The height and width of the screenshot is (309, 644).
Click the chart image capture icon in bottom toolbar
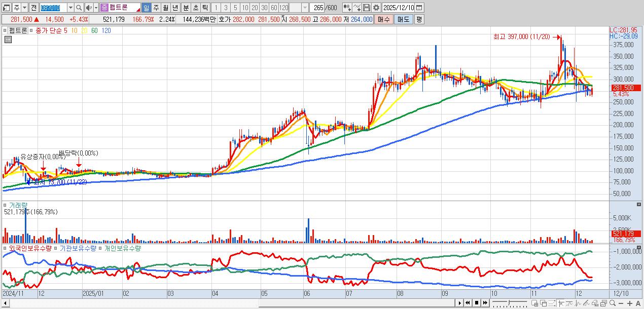coord(603,303)
